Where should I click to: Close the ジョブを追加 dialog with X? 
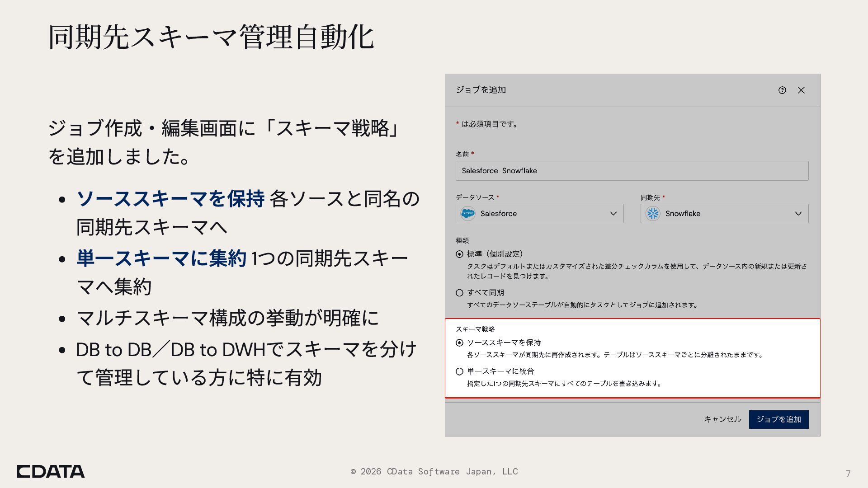[x=801, y=90]
